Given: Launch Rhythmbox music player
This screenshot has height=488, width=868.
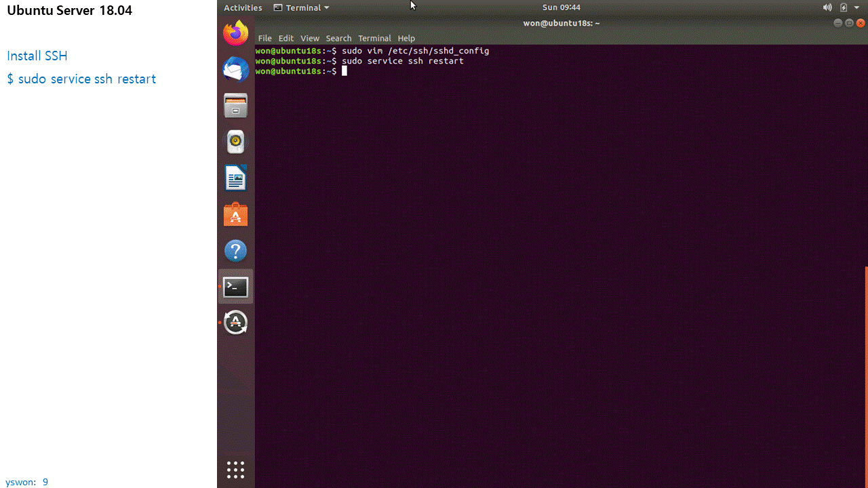Looking at the screenshot, I should [x=236, y=142].
